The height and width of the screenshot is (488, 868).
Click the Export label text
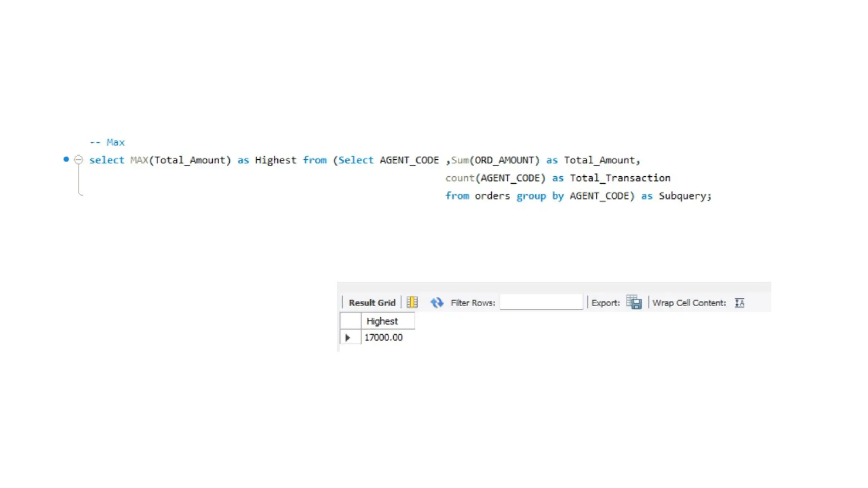point(605,303)
